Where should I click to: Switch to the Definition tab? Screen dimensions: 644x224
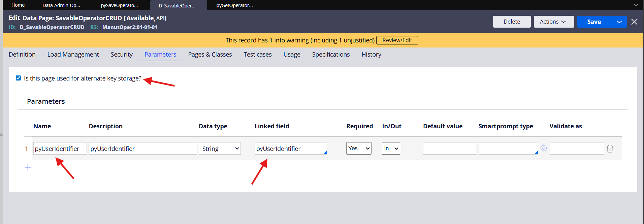coord(22,55)
